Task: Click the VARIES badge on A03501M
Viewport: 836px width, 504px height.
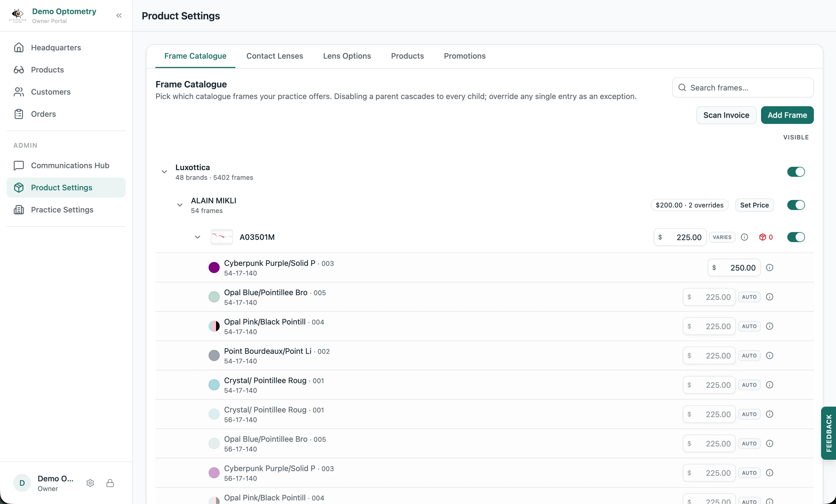Action: (x=722, y=237)
